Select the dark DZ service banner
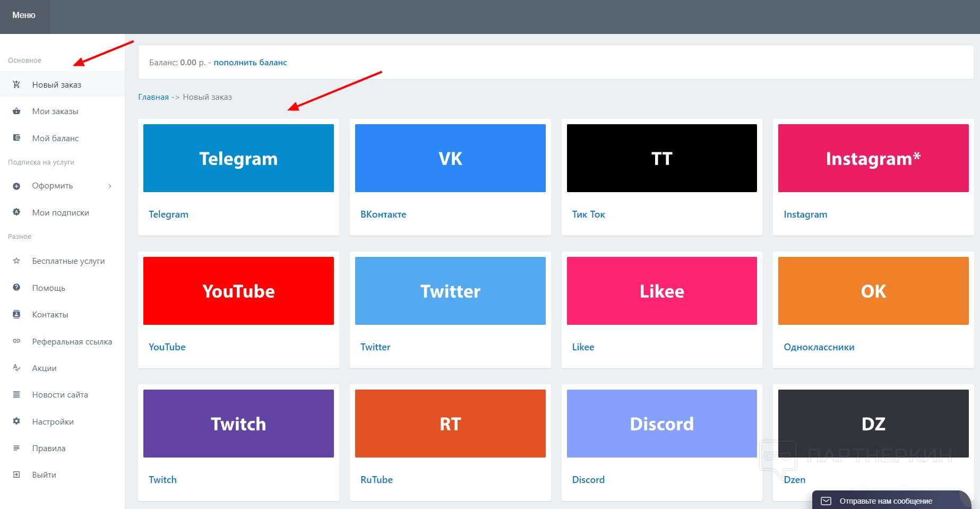 click(873, 424)
